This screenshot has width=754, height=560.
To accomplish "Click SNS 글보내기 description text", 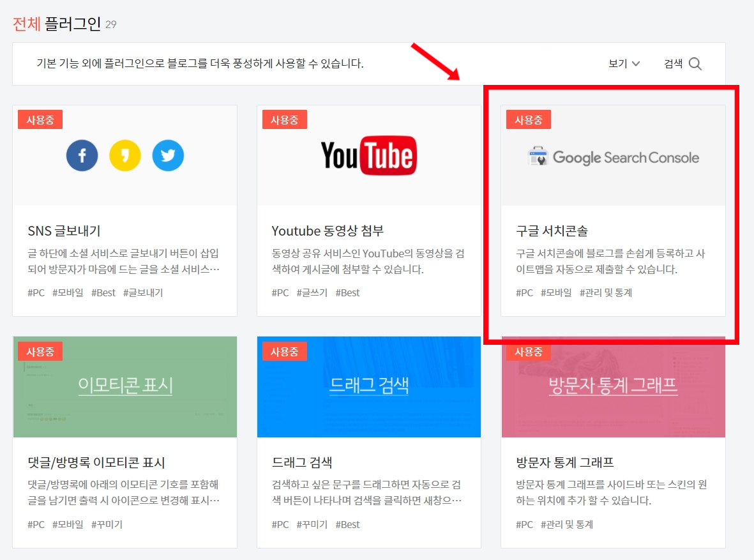I will point(124,261).
